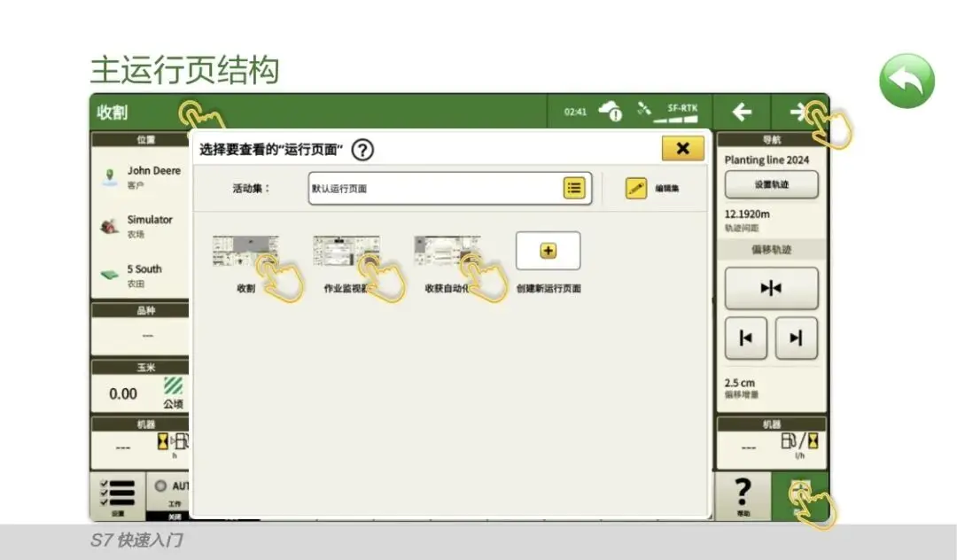
Task: Close the run page selection dialog
Action: 682,149
